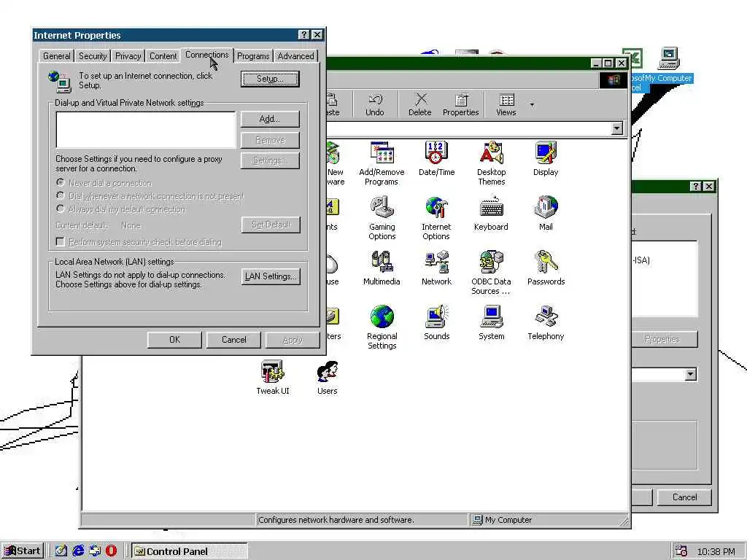Image resolution: width=747 pixels, height=560 pixels.
Task: Open the Mail control panel icon
Action: point(546,213)
